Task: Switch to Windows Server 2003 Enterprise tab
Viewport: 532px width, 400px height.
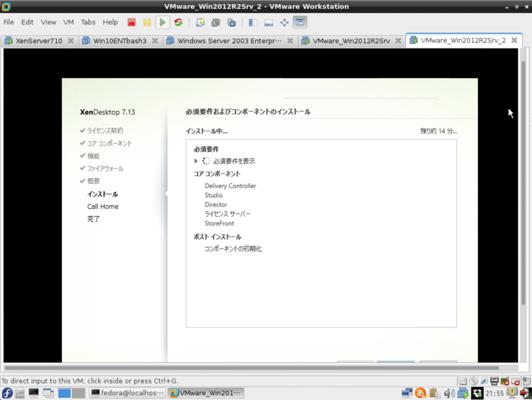Action: [x=229, y=41]
